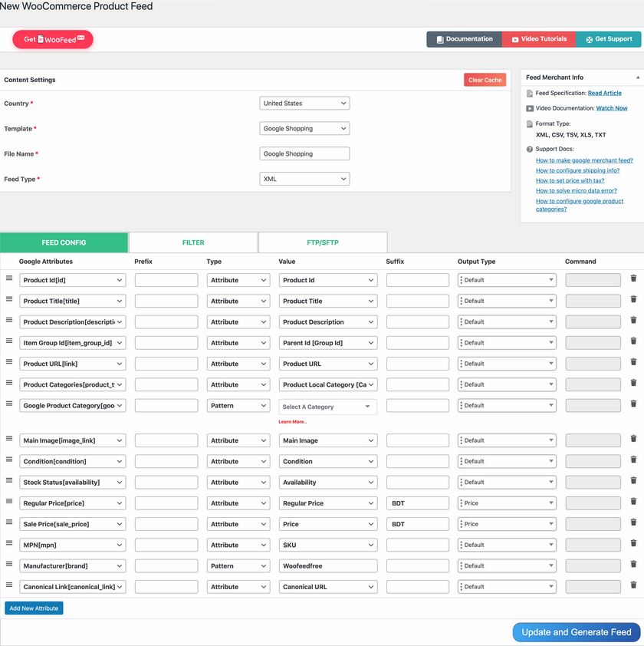
Task: Click drag handle of Main Image row
Action: tap(9, 438)
